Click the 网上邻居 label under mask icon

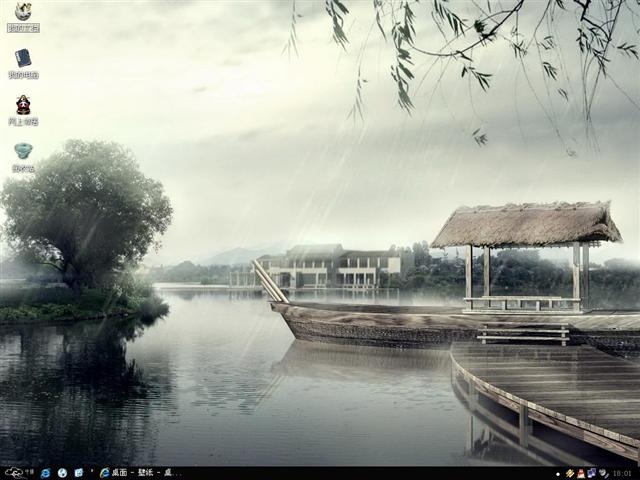pyautogui.click(x=23, y=122)
